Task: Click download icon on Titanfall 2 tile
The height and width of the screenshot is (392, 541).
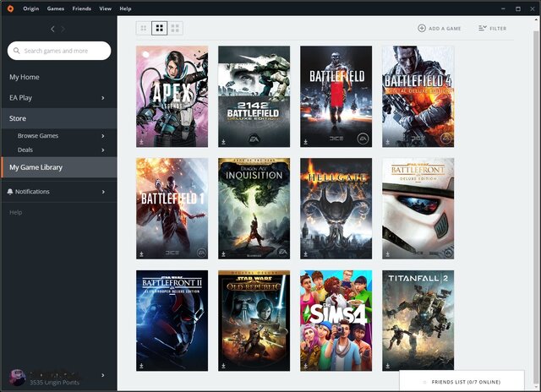Action: coord(387,366)
